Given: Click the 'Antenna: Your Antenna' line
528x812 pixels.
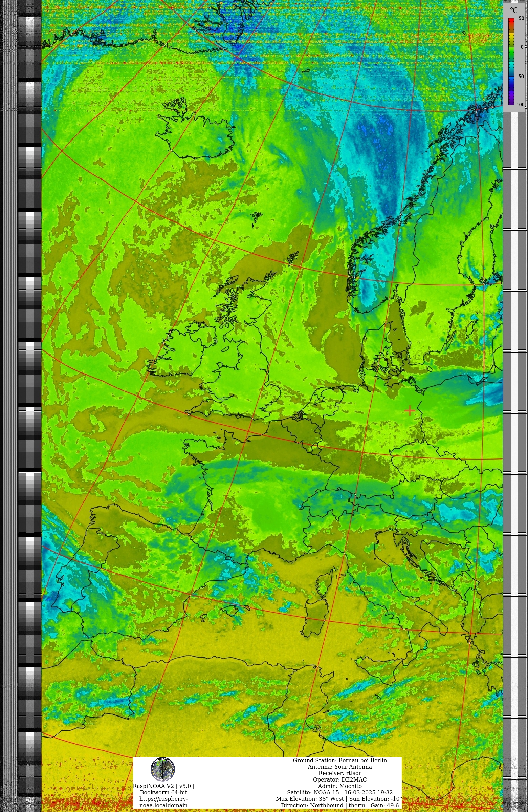Looking at the screenshot, I should pyautogui.click(x=340, y=767).
